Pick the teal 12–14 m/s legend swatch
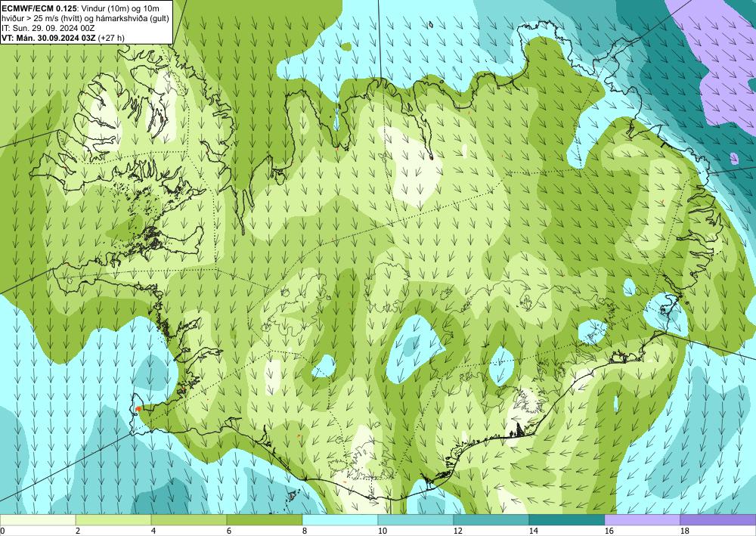The image size is (756, 536). click(x=491, y=519)
